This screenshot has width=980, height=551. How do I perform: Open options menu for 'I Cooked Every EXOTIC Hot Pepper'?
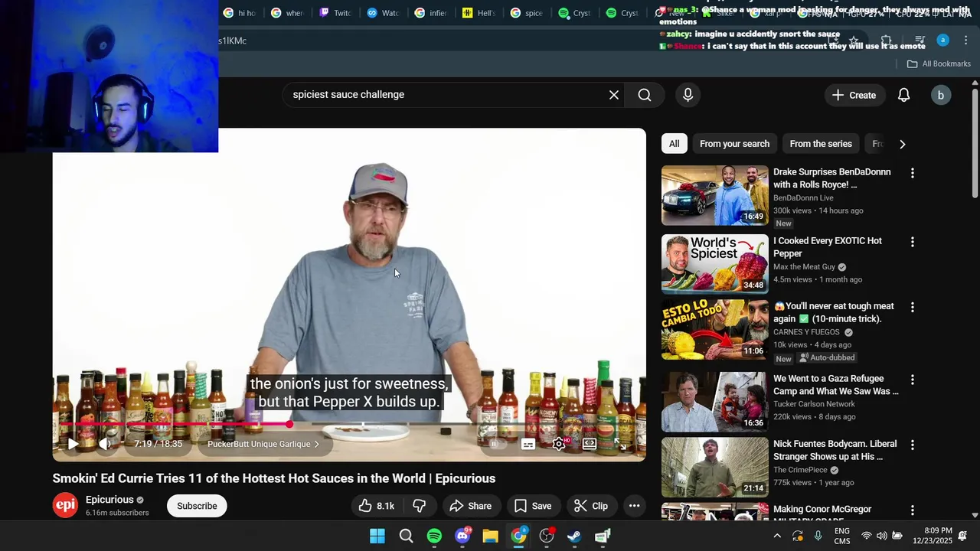(x=912, y=243)
